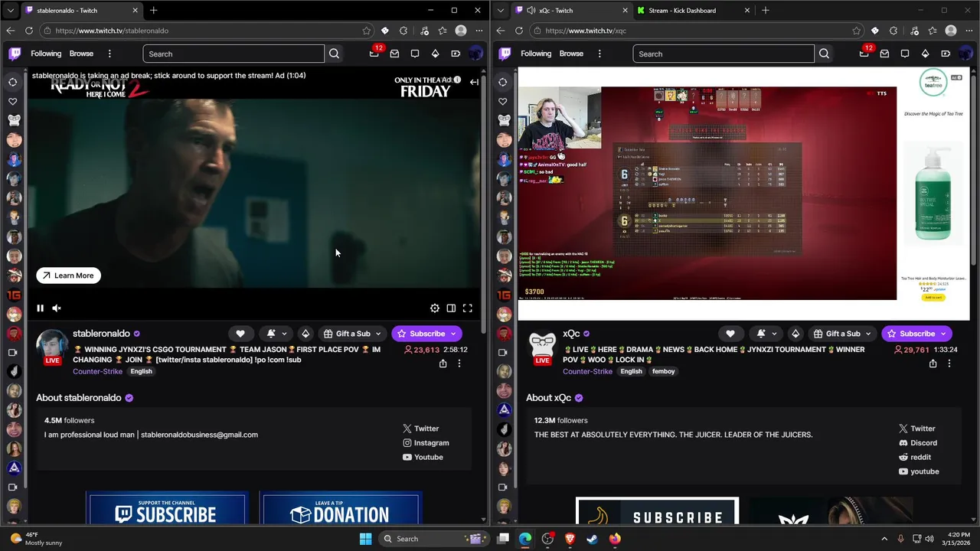
Task: Open notifications inbox in left Twitch window
Action: tap(394, 54)
